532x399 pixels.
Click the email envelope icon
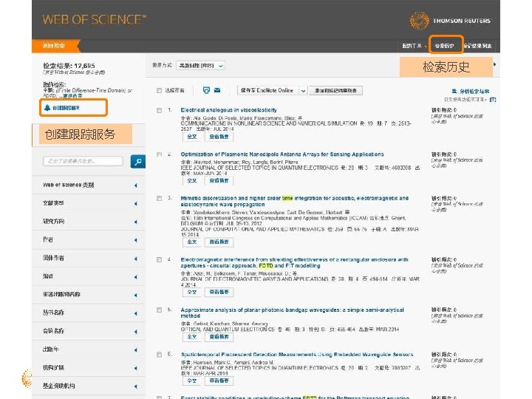click(217, 90)
